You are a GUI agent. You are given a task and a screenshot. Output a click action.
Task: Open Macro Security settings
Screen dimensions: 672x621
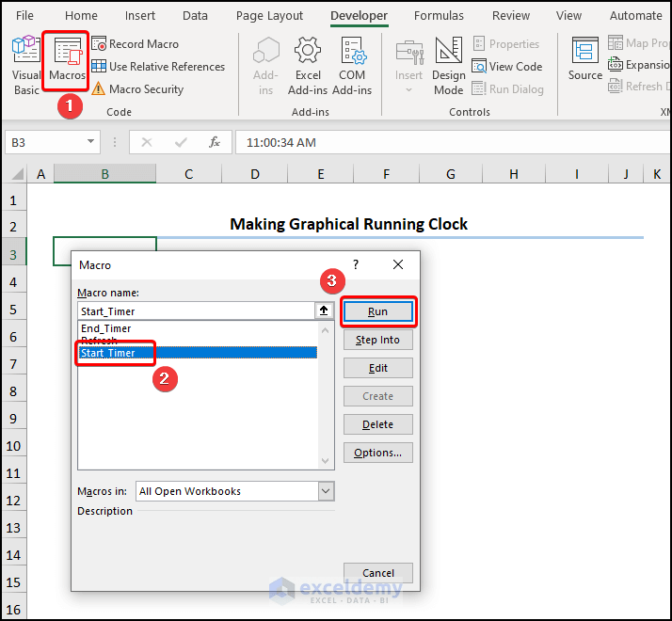click(137, 89)
